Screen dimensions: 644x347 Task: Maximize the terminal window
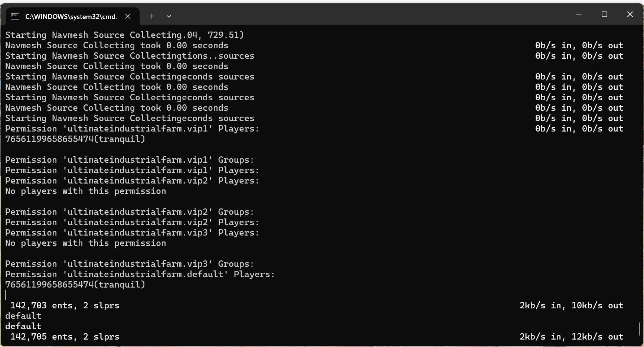click(604, 14)
